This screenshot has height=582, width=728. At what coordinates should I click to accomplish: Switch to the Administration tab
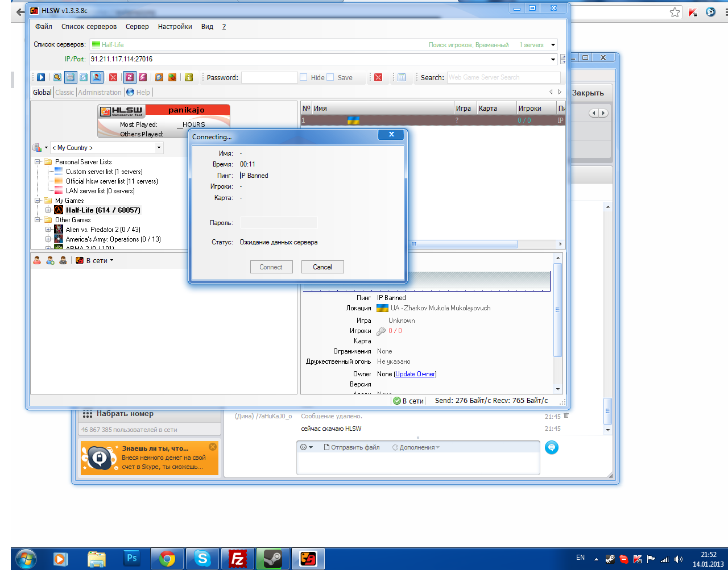click(x=100, y=93)
